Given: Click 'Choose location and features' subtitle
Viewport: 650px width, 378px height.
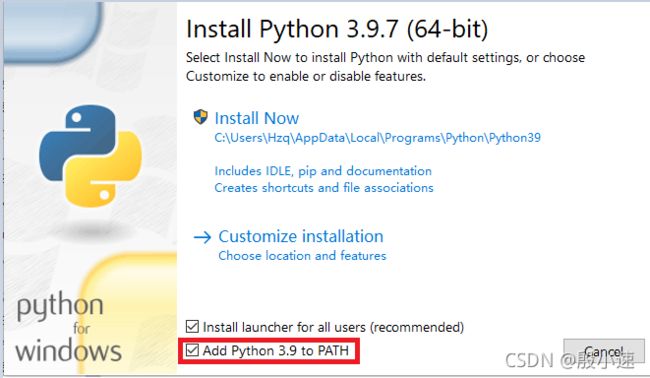Looking at the screenshot, I should click(x=302, y=255).
